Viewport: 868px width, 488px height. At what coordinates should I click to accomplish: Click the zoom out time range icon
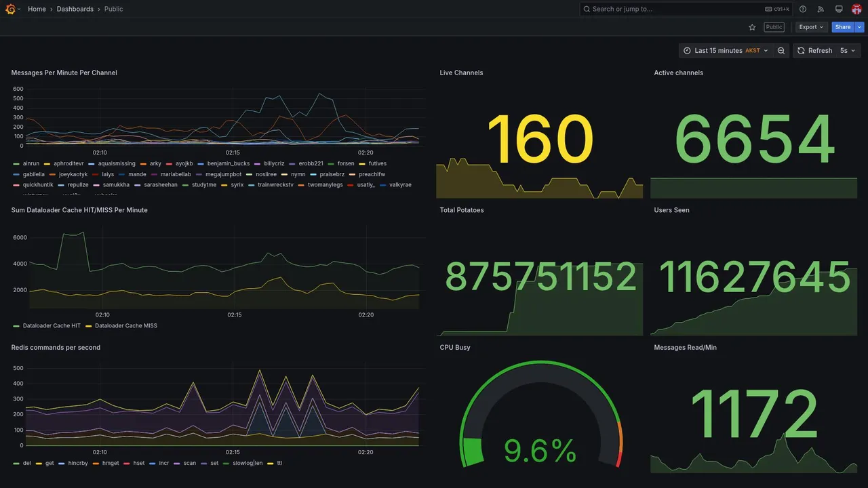(781, 51)
